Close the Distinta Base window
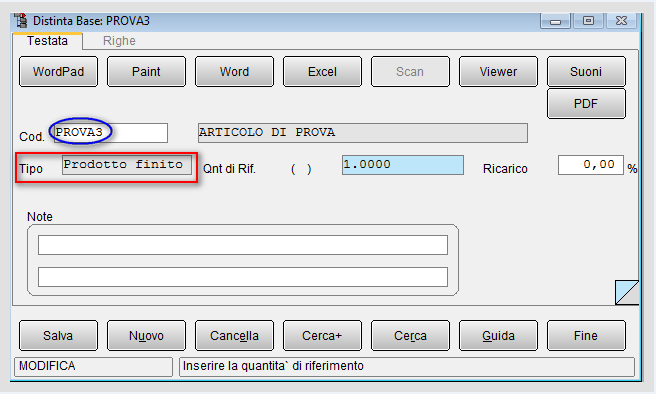The height and width of the screenshot is (394, 656). coord(621,21)
